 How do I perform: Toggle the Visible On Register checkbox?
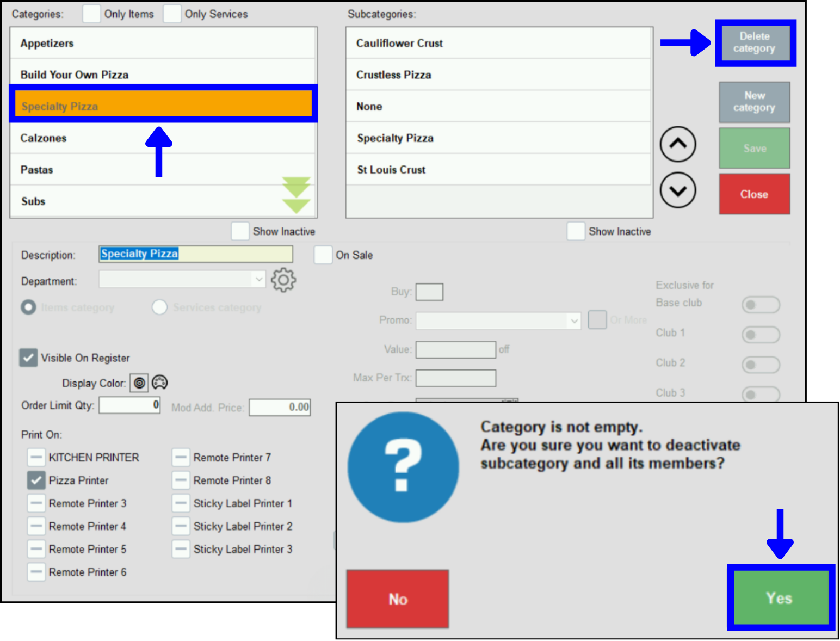point(29,358)
